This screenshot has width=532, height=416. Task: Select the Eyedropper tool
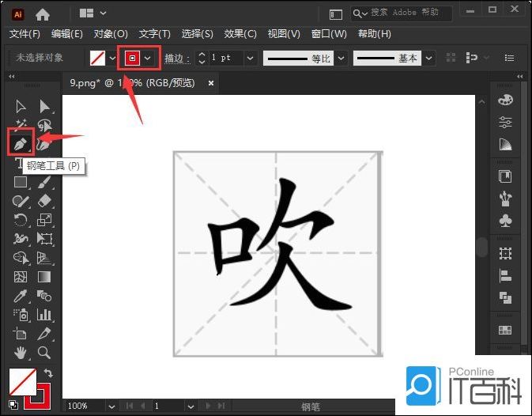21,296
